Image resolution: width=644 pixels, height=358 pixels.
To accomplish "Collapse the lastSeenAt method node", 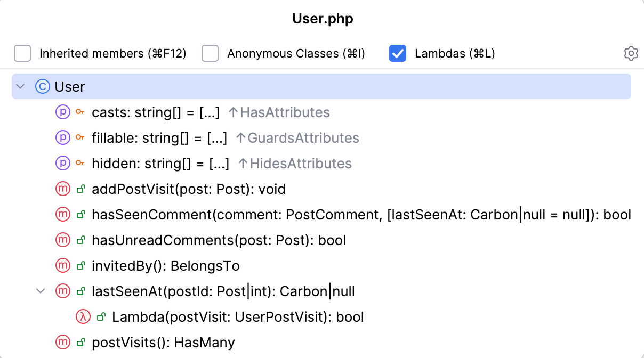I will [41, 291].
